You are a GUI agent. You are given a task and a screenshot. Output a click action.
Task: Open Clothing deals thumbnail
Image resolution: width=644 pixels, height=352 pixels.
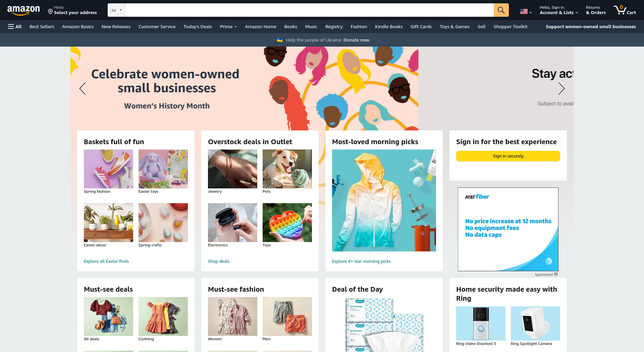[163, 316]
